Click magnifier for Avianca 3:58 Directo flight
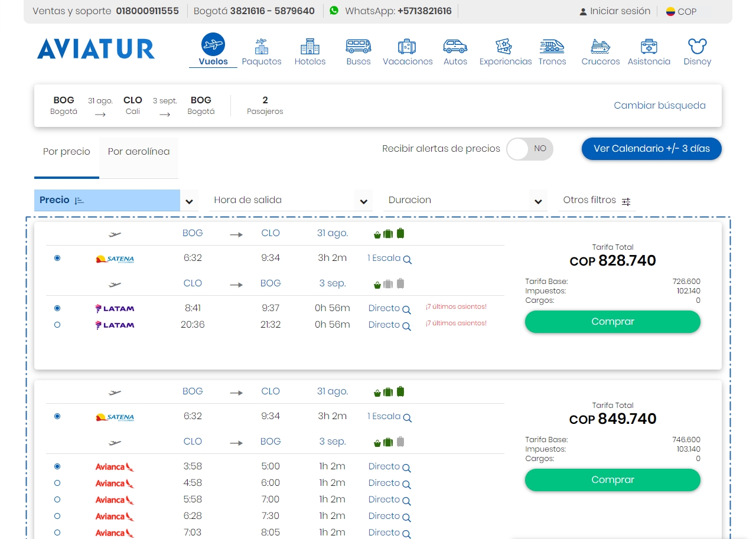The width and height of the screenshot is (756, 539). click(x=406, y=468)
